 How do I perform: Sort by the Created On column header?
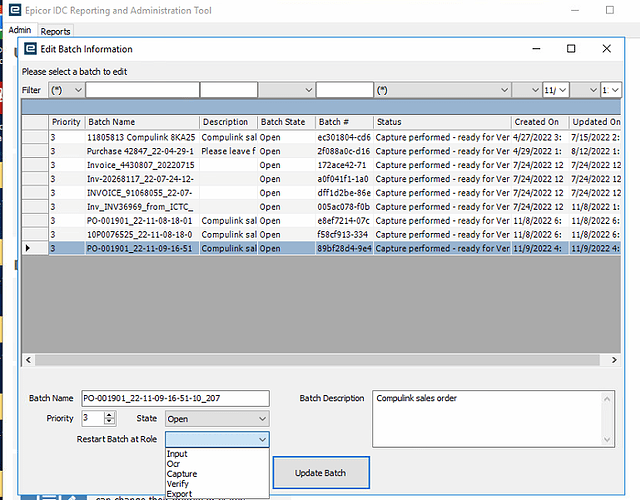click(x=540, y=122)
